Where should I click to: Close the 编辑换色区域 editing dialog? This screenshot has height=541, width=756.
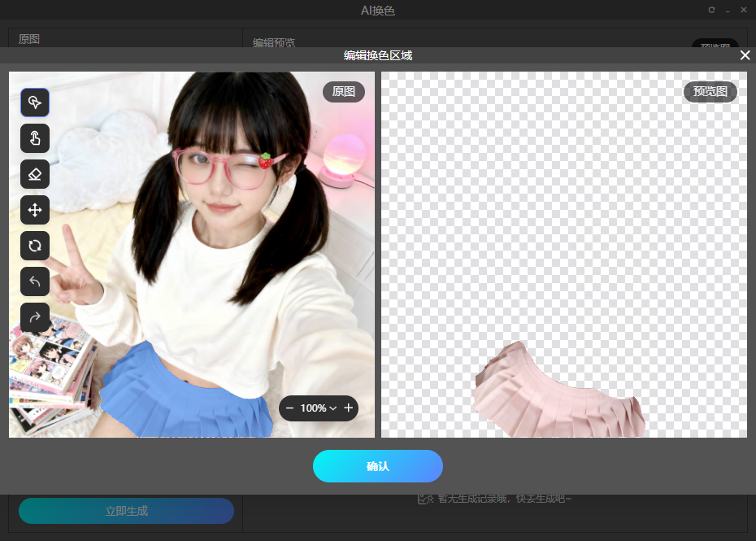pos(745,55)
